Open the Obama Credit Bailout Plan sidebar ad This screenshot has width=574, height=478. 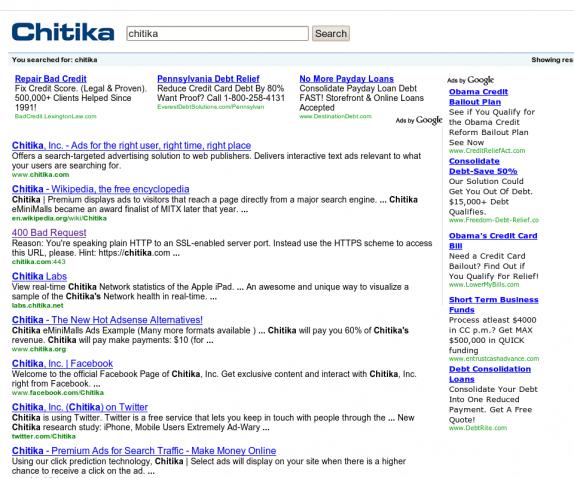(478, 97)
